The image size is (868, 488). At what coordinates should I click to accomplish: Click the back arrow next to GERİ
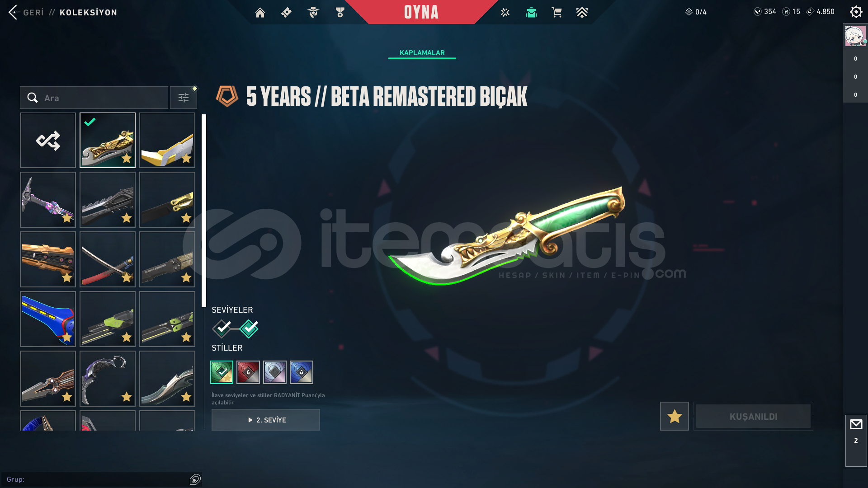tap(13, 12)
